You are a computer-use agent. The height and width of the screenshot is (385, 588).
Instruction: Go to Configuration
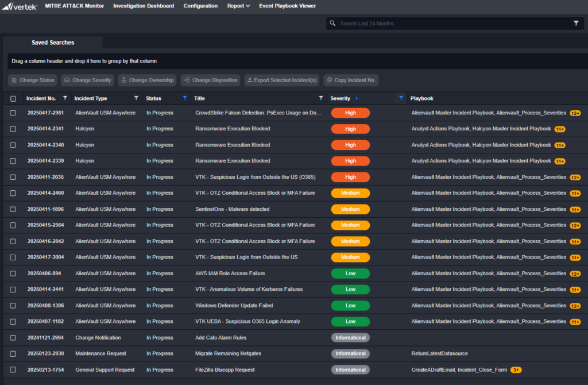(200, 6)
